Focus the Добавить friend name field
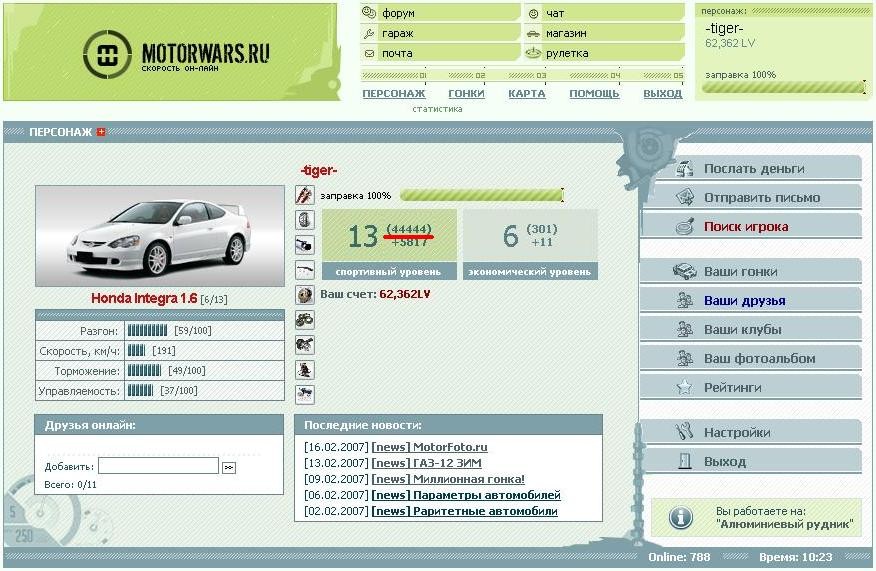 [x=159, y=466]
